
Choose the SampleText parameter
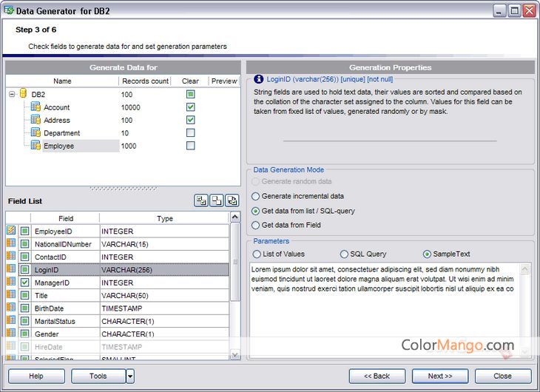click(x=427, y=254)
